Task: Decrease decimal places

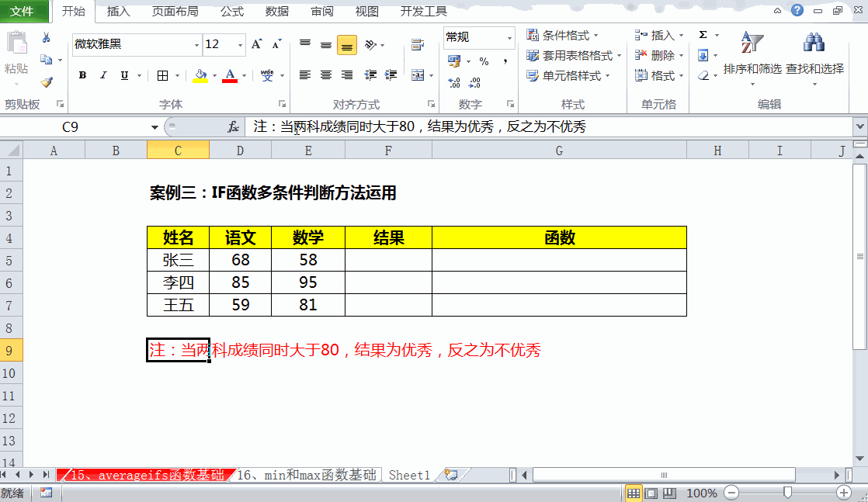Action: click(475, 83)
